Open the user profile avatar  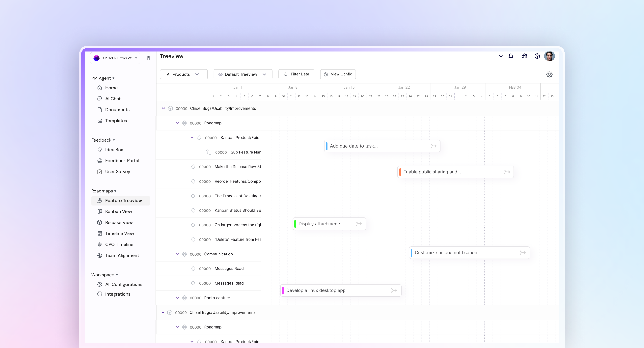pyautogui.click(x=549, y=56)
